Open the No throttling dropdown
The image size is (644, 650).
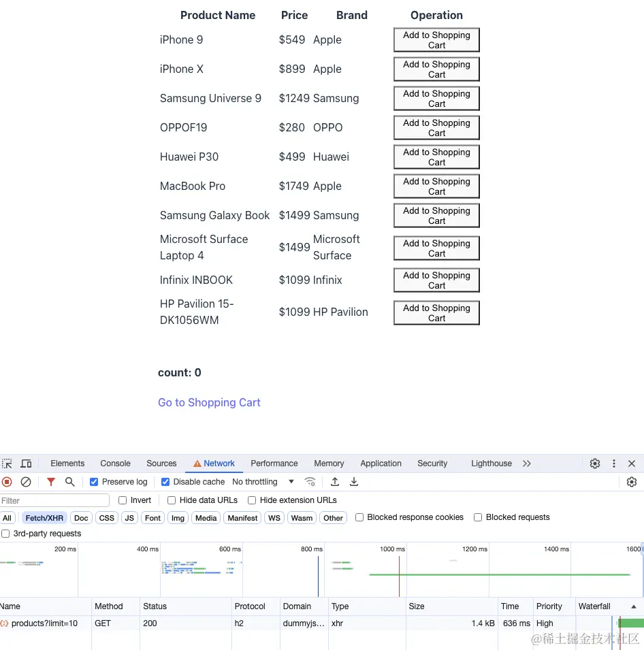(x=263, y=482)
